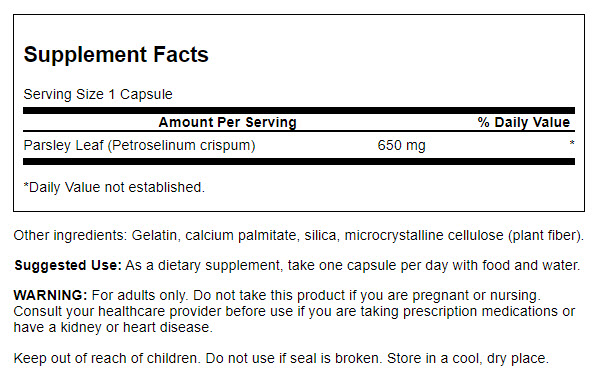
Task: Click the bold Suggested Use label
Action: 68,265
